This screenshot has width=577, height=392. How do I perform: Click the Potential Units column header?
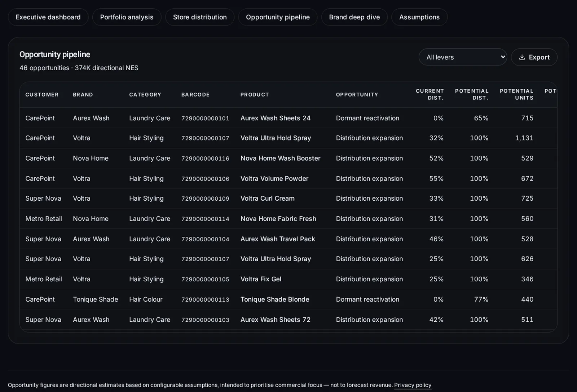coord(516,94)
